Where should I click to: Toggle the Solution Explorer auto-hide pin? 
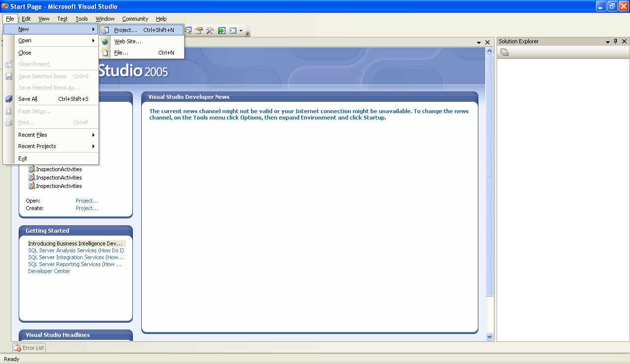click(x=616, y=41)
